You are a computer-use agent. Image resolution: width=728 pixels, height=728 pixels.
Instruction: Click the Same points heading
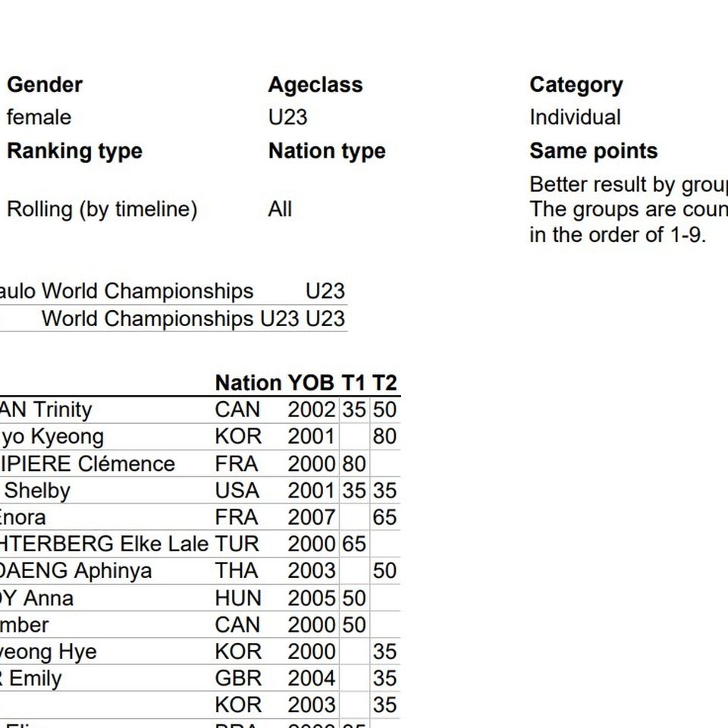(x=593, y=152)
